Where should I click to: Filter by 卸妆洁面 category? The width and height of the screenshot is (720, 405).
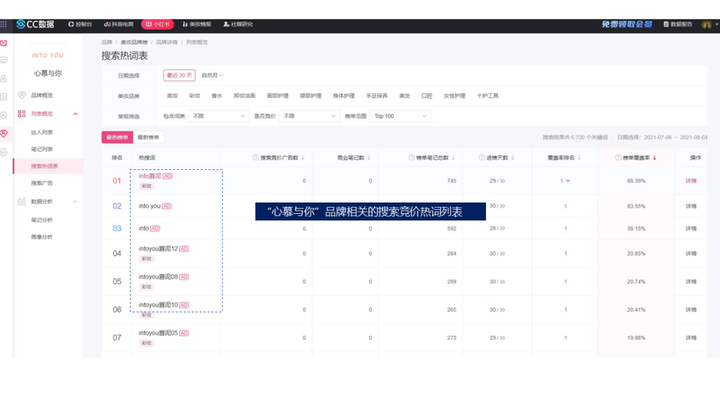coord(244,96)
